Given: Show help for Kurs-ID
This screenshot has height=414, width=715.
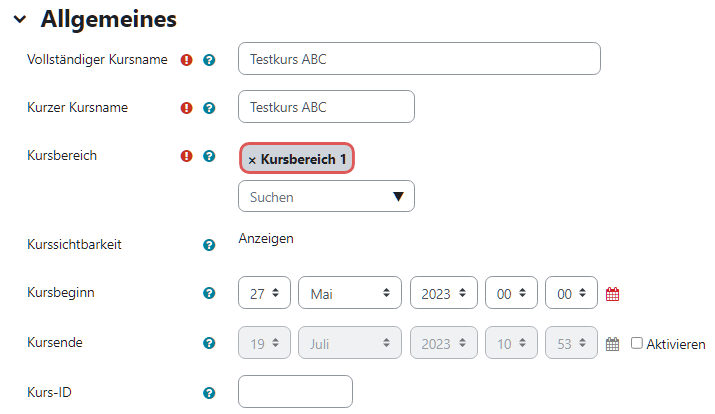Looking at the screenshot, I should (209, 393).
